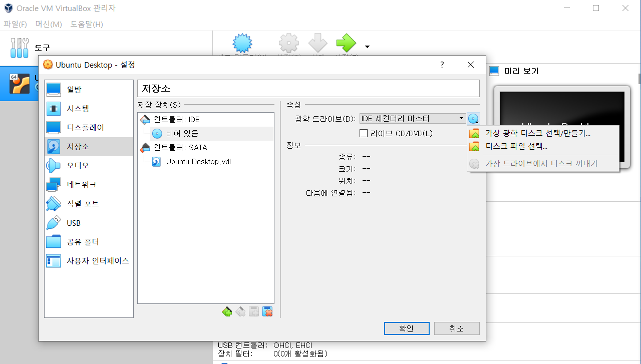The image size is (641, 364).
Task: Select 컨트롤러: IDE in storage tree
Action: tap(206, 120)
